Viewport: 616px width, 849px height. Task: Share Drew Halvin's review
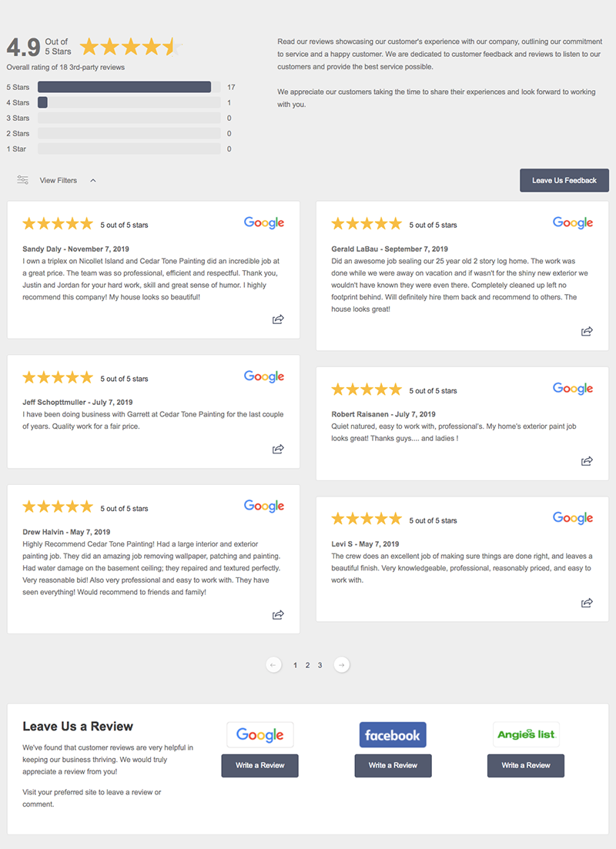tap(278, 614)
